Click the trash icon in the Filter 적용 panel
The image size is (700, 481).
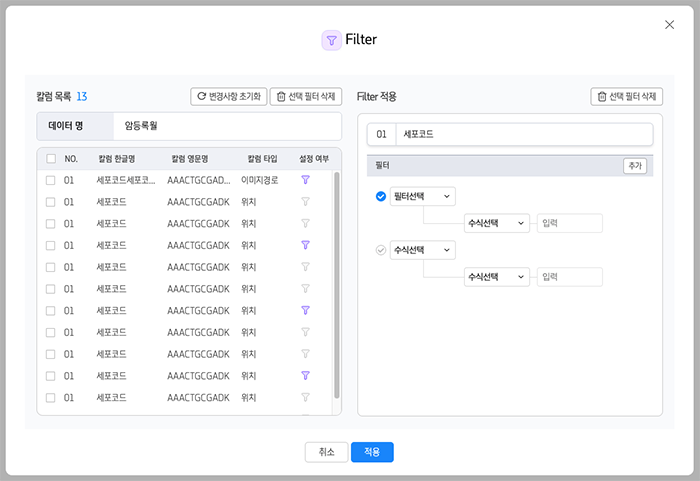(602, 97)
